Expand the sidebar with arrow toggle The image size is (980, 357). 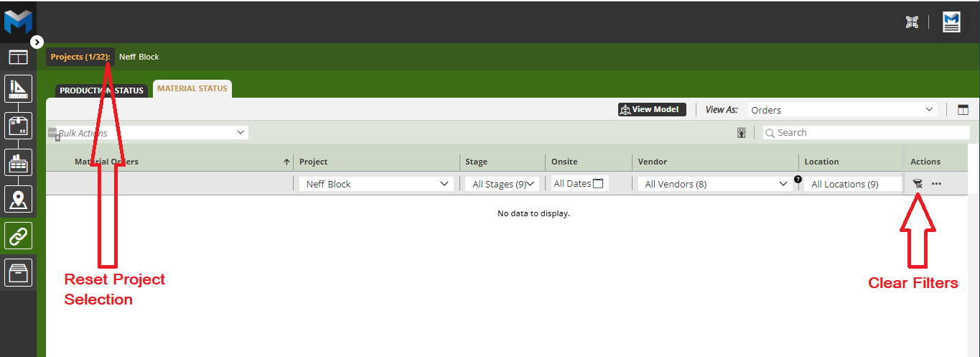coord(37,42)
